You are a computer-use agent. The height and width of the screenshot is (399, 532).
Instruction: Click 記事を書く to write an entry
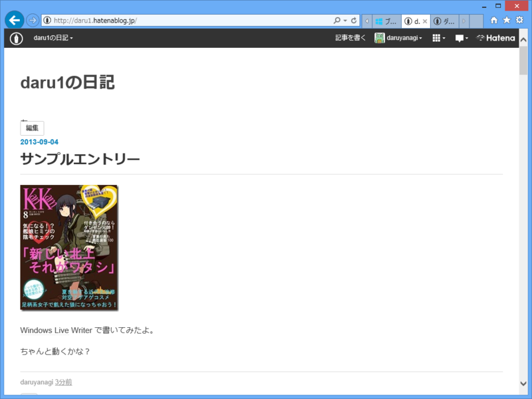(x=350, y=38)
